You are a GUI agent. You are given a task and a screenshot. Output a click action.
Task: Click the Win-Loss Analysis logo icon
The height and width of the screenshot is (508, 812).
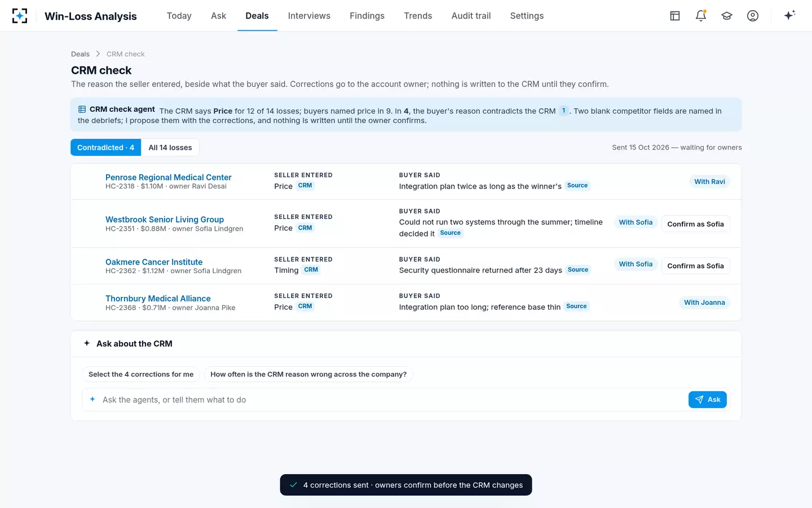click(20, 16)
